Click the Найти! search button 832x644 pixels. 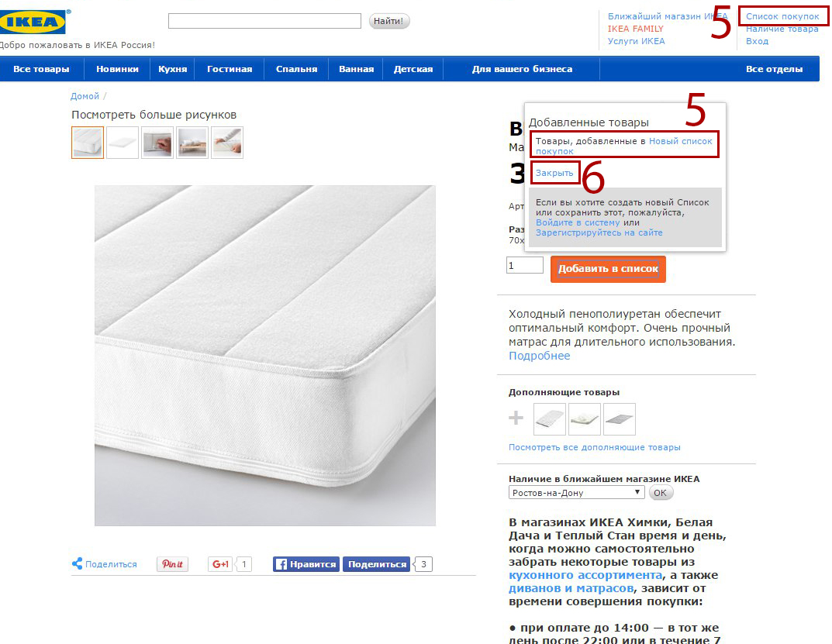pos(389,21)
